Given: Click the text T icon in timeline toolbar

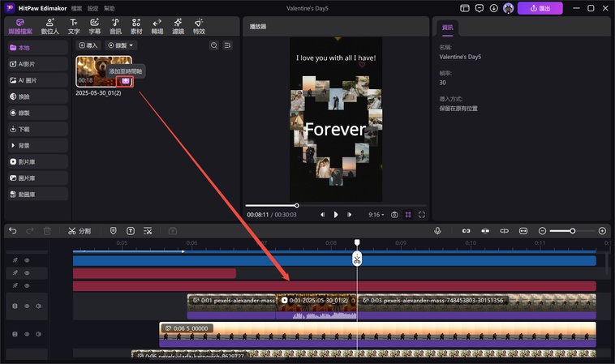Looking at the screenshot, I should [x=131, y=231].
